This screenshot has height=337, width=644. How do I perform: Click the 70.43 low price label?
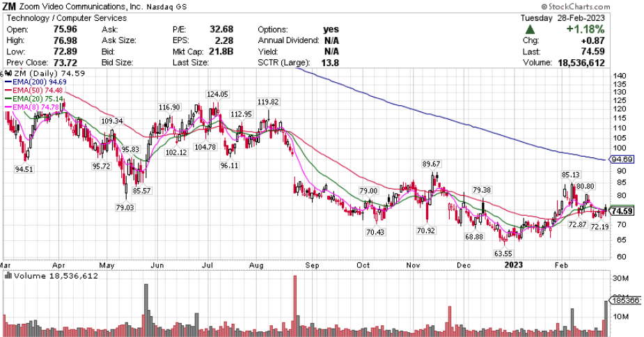pos(375,232)
